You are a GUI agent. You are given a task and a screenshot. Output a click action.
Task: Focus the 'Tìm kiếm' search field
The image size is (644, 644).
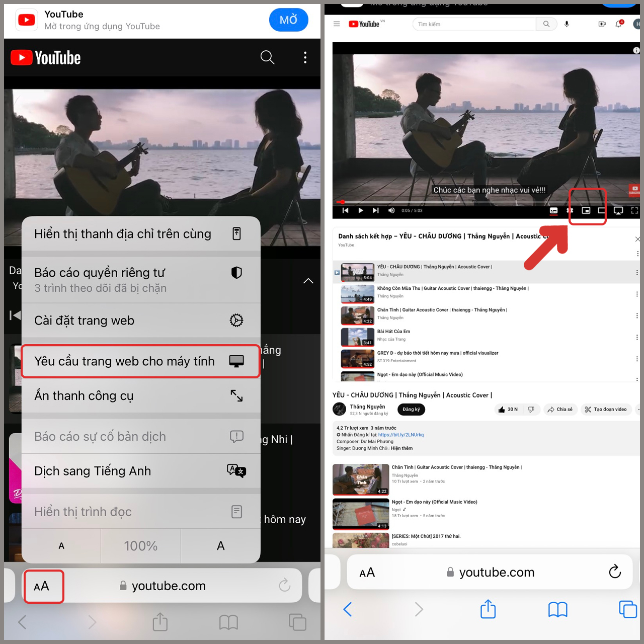pos(474,24)
